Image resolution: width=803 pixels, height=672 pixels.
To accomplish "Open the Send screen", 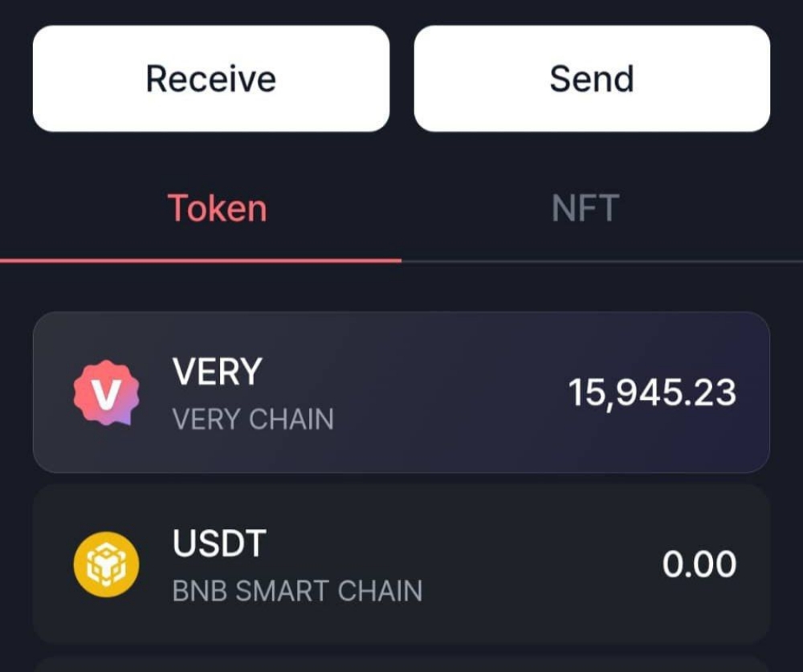I will coord(592,77).
